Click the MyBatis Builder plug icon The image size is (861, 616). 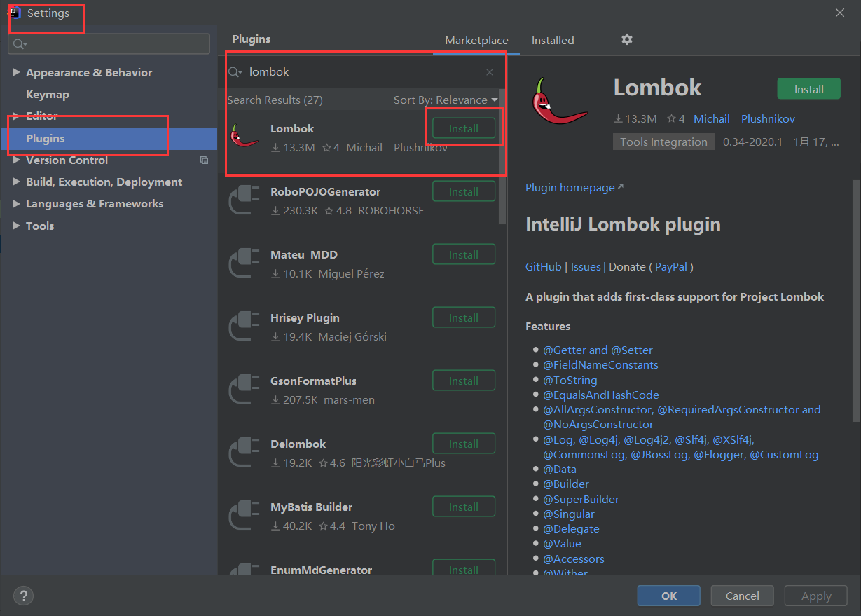coord(244,516)
